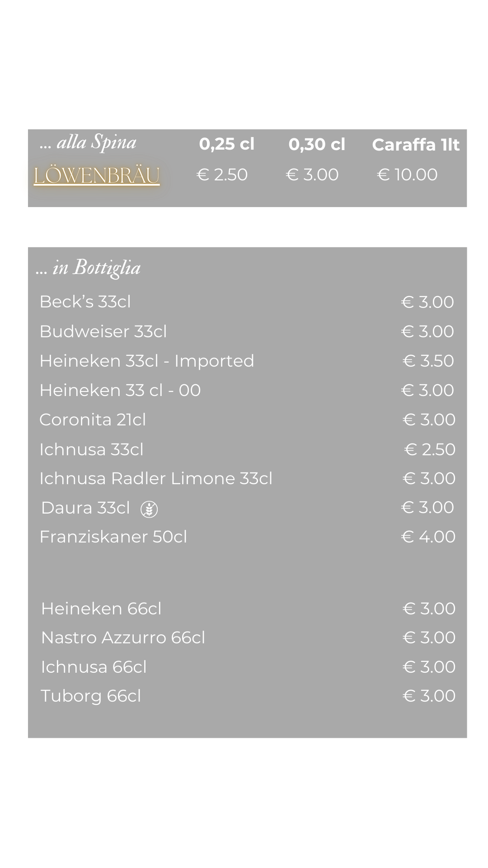
Task: Select the Beck's 33cl item
Action: tap(85, 302)
